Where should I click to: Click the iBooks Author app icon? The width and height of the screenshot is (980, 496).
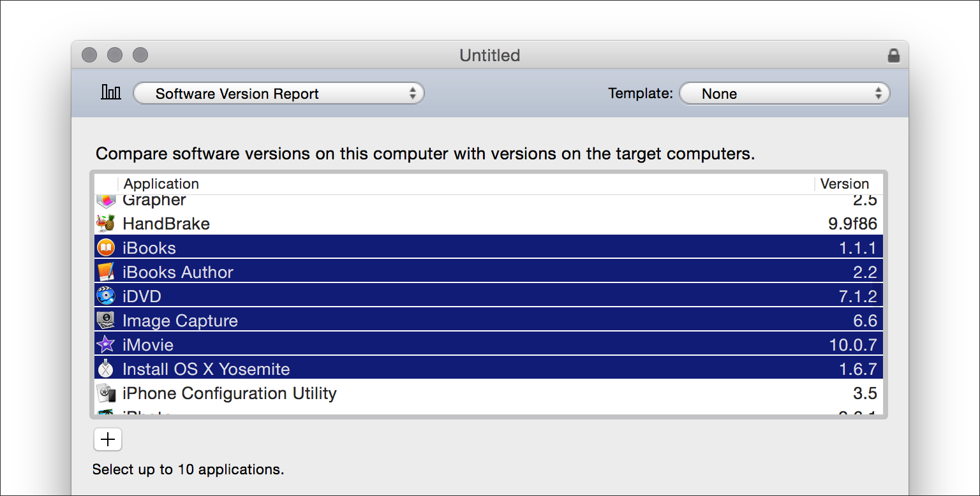pos(105,272)
